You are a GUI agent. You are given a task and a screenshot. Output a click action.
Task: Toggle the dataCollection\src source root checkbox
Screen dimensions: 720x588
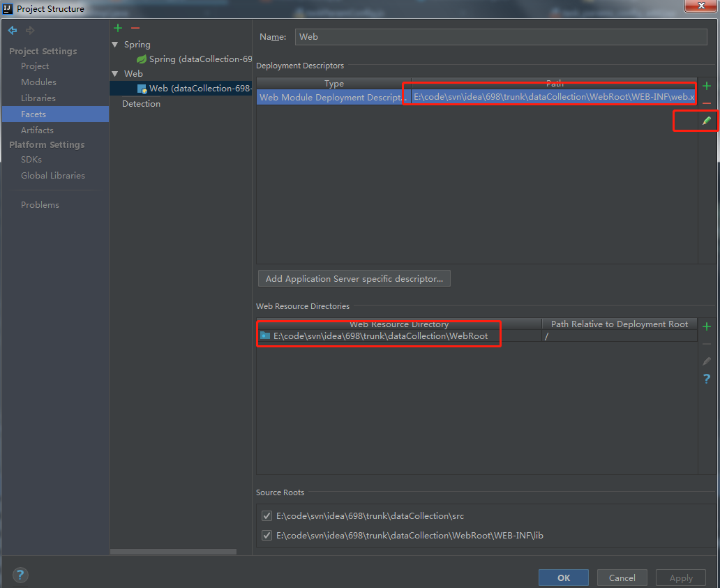click(267, 516)
